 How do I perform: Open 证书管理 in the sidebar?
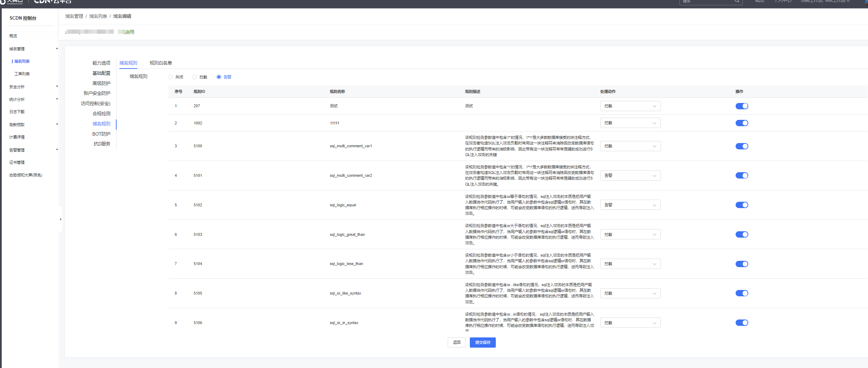17,162
